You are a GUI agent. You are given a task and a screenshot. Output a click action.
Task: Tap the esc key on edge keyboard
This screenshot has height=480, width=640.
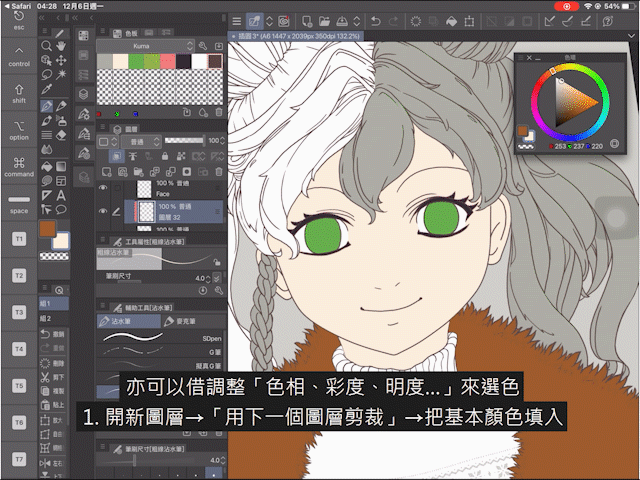pos(19,20)
